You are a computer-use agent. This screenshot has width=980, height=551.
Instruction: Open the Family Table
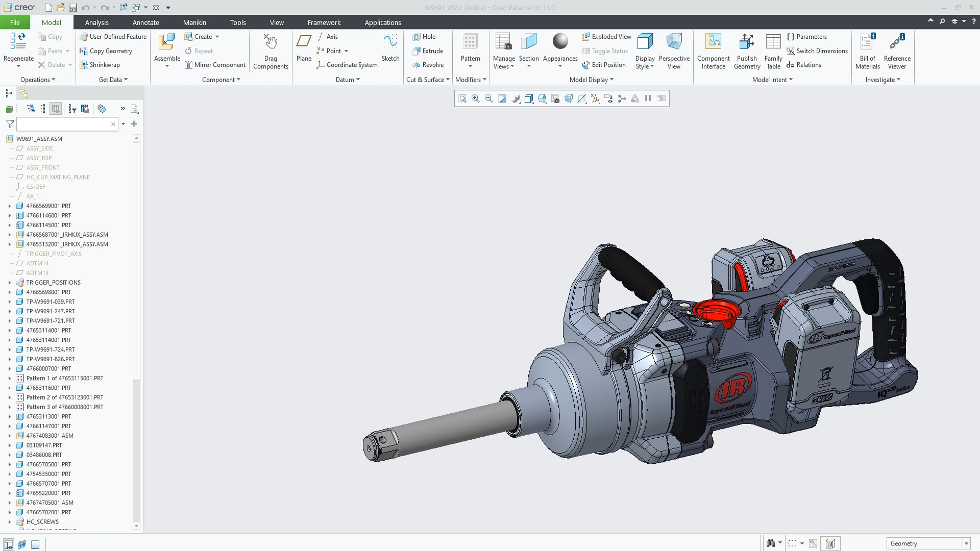coord(773,51)
